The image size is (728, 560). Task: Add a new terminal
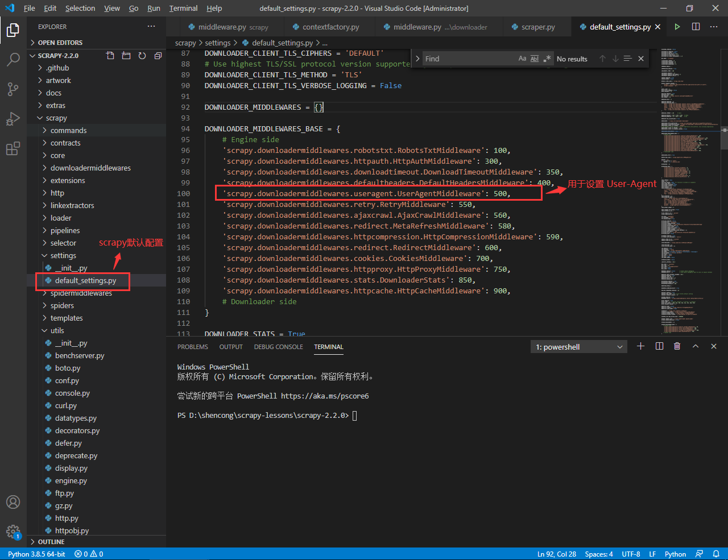tap(640, 346)
